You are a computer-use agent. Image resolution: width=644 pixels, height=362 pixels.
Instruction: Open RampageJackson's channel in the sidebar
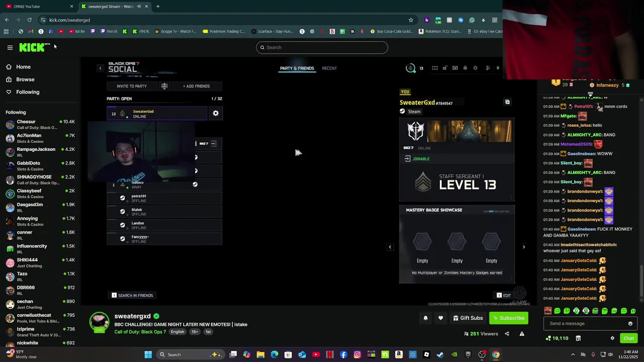[40, 152]
